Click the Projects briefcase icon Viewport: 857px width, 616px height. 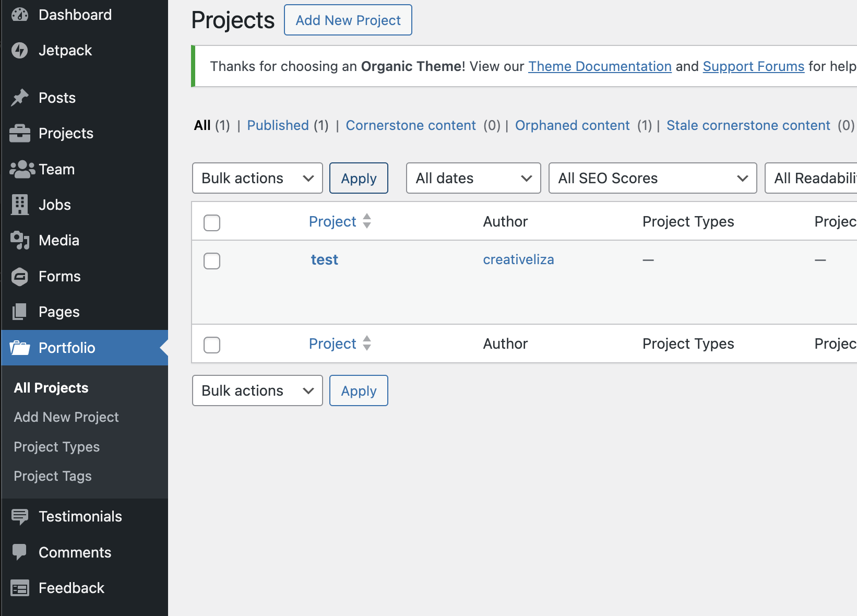click(20, 133)
